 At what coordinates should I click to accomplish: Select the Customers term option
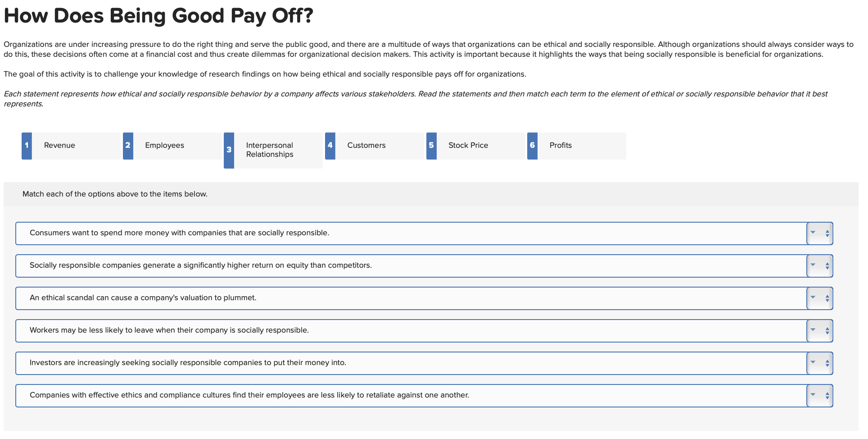tap(366, 145)
